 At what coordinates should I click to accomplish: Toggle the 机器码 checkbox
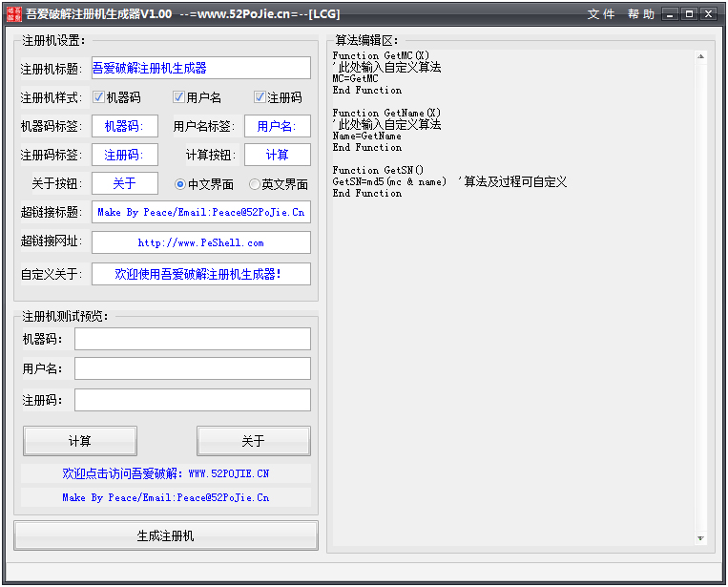point(99,97)
